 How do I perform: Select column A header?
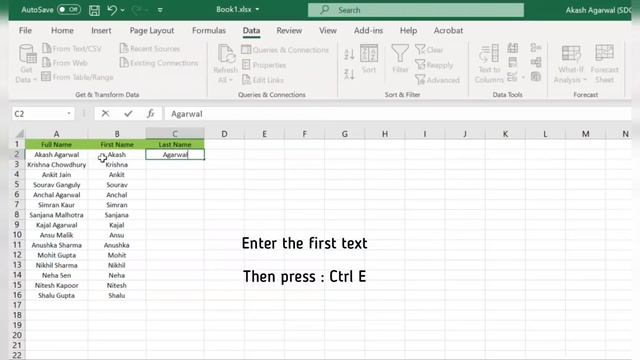[x=56, y=133]
